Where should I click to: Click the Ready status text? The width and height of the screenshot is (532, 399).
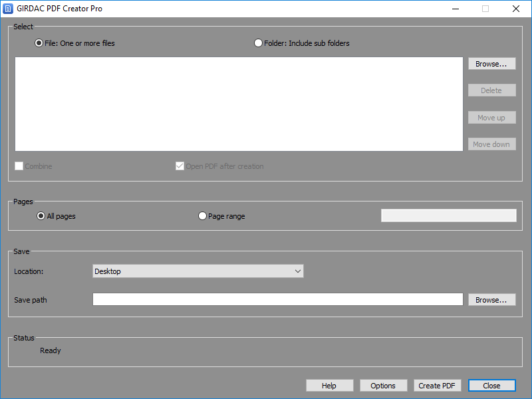(51, 350)
